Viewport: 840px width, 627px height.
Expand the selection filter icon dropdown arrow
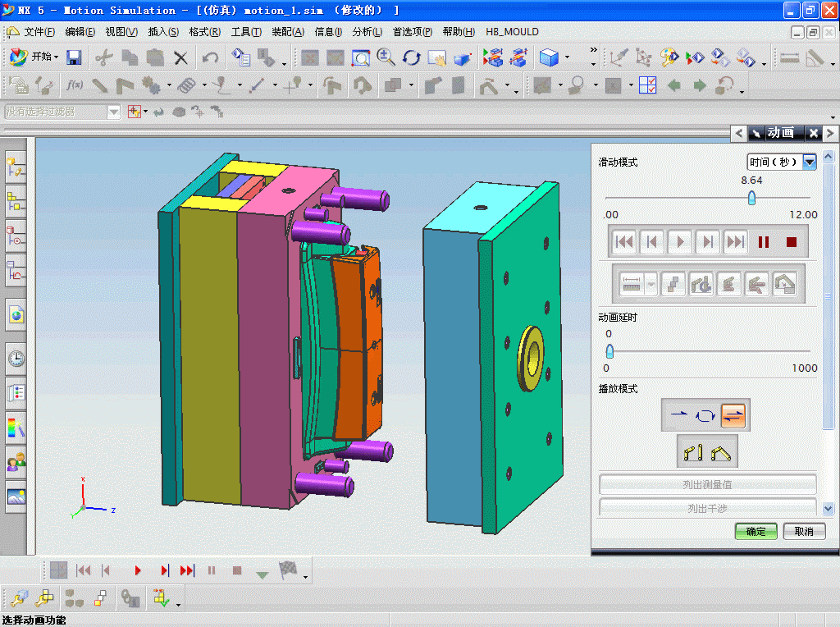(146, 112)
